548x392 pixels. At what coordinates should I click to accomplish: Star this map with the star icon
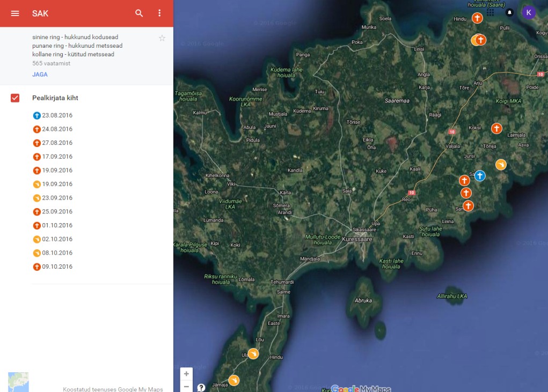pos(162,38)
